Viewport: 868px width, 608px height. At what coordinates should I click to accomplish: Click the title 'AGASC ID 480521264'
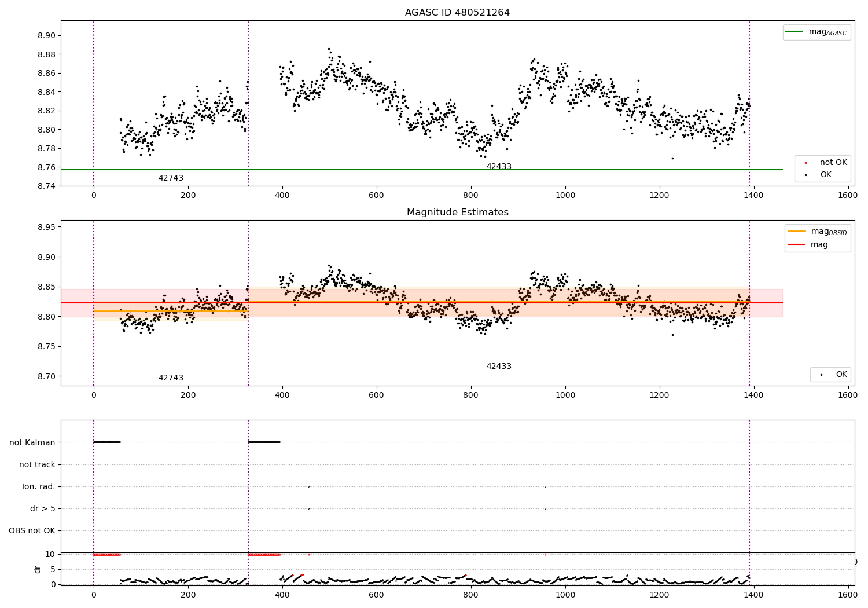tap(457, 13)
